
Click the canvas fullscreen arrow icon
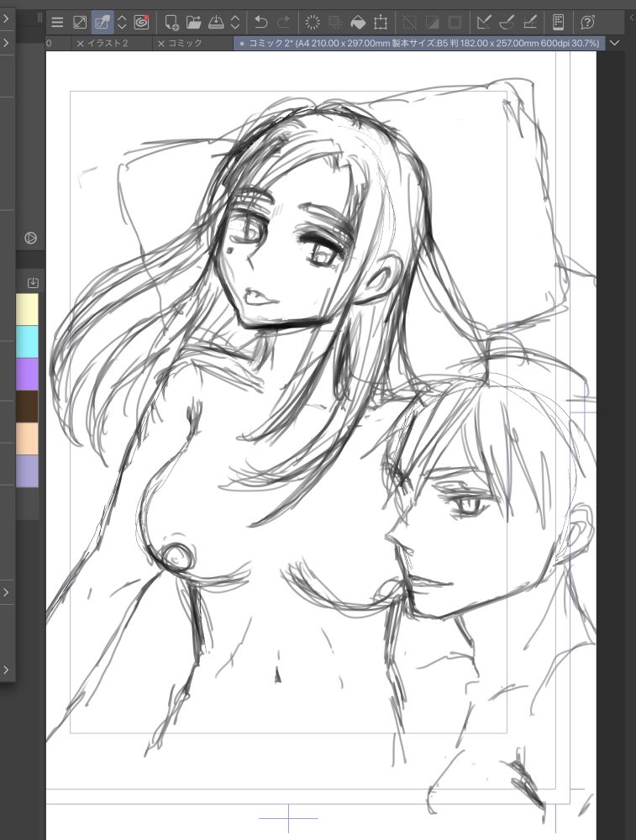coord(79,23)
